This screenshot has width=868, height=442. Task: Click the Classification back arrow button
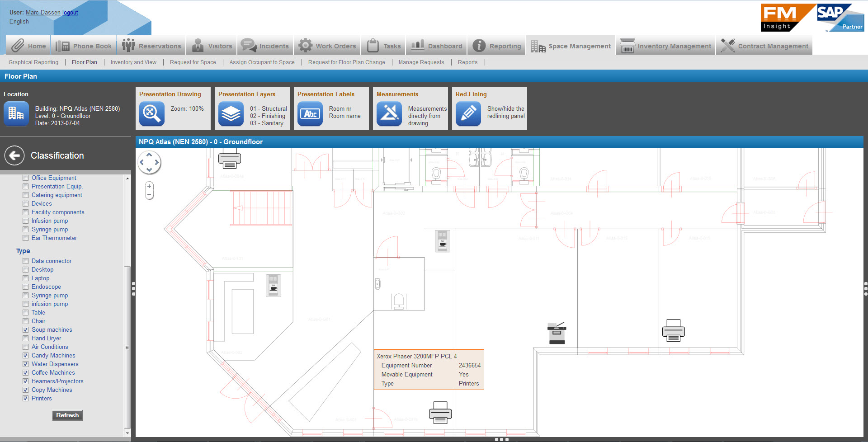14,155
